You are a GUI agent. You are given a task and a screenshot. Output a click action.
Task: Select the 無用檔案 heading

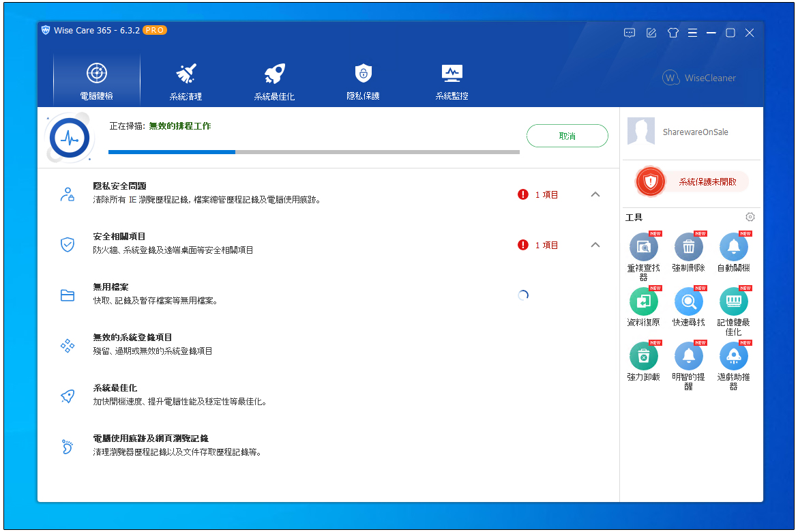110,287
